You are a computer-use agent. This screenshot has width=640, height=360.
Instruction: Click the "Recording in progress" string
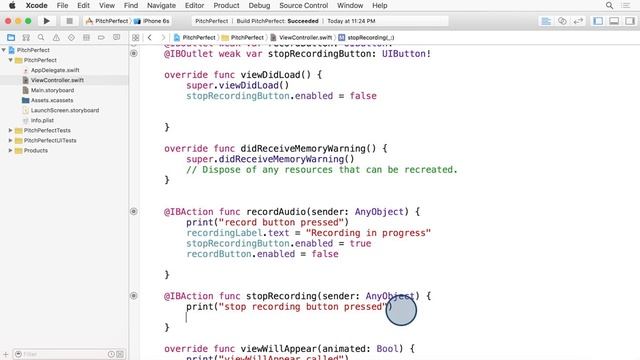coord(368,233)
